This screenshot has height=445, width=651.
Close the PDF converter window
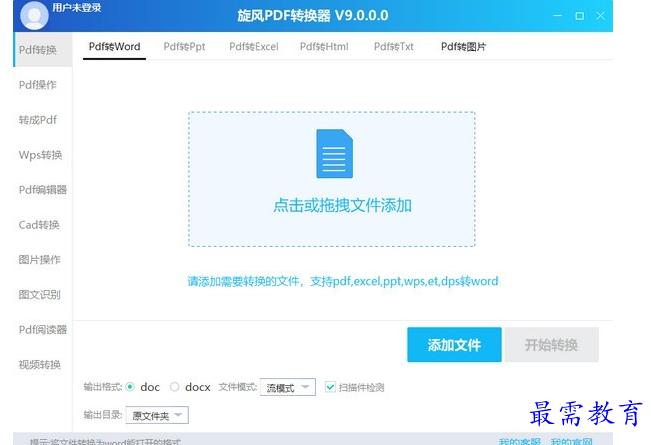click(x=600, y=16)
